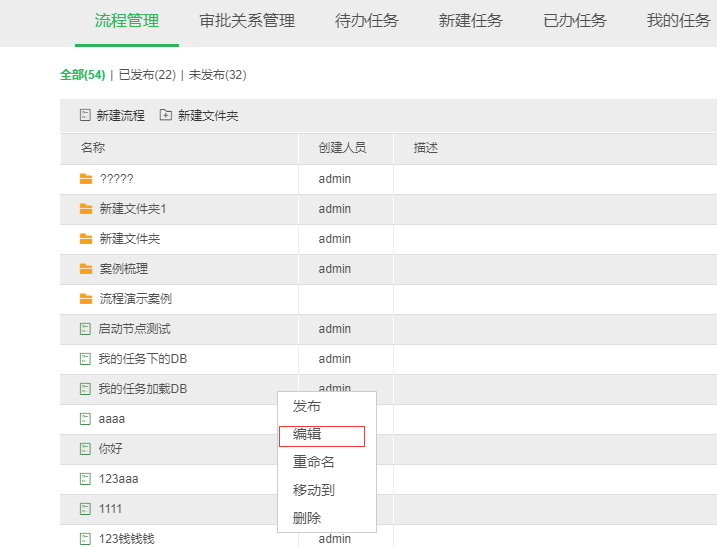Select 删除 from the context menu
This screenshot has width=717, height=547.
(307, 518)
